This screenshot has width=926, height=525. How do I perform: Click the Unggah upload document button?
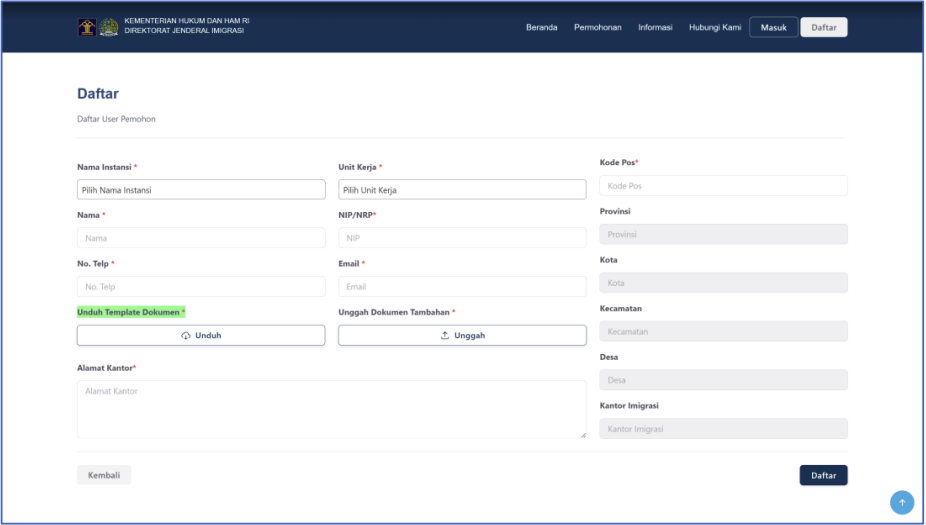pos(462,336)
